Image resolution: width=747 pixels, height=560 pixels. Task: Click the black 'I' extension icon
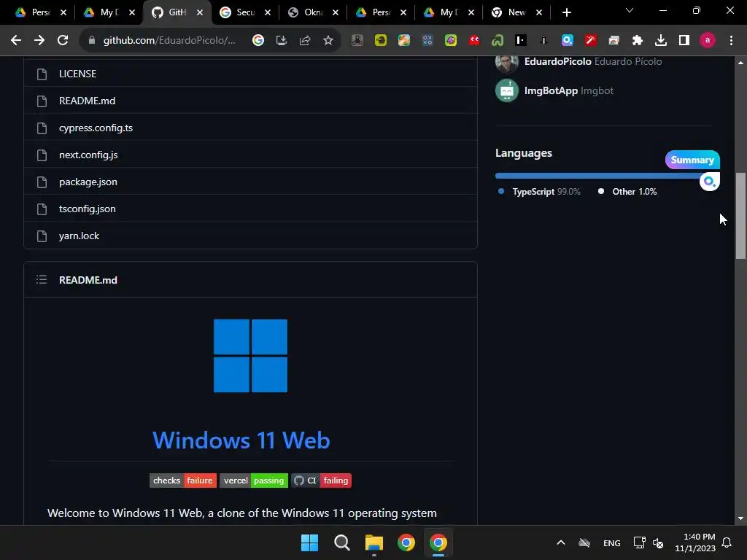coord(521,41)
